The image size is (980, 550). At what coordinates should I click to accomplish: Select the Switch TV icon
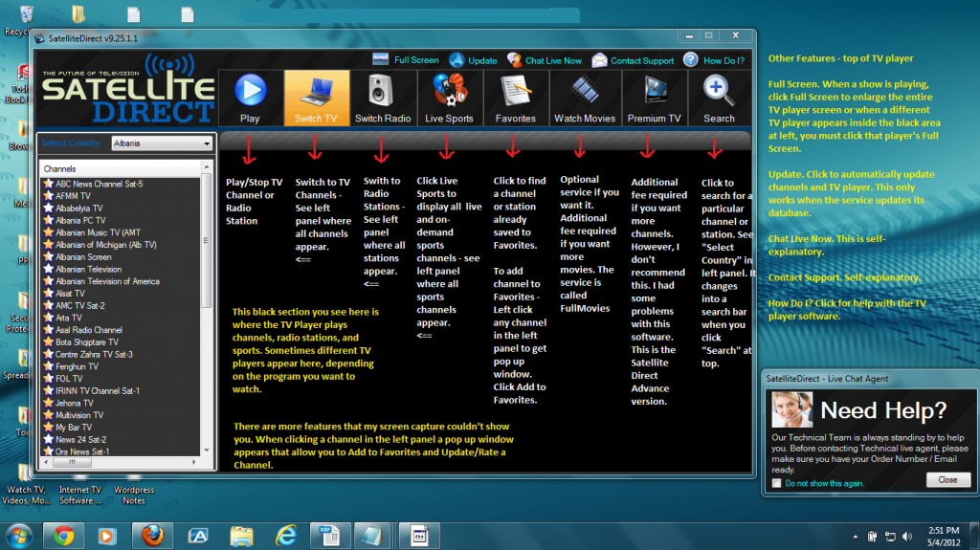316,92
